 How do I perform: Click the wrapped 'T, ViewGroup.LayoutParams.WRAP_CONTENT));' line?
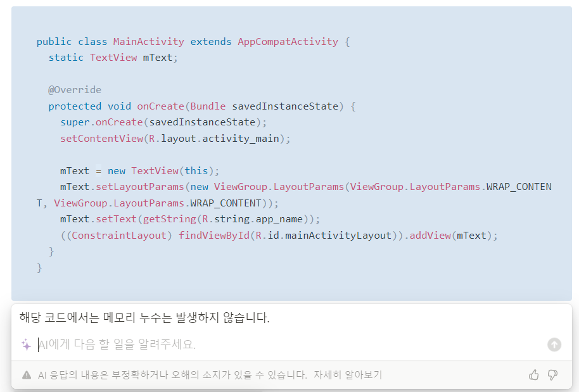[x=157, y=203]
